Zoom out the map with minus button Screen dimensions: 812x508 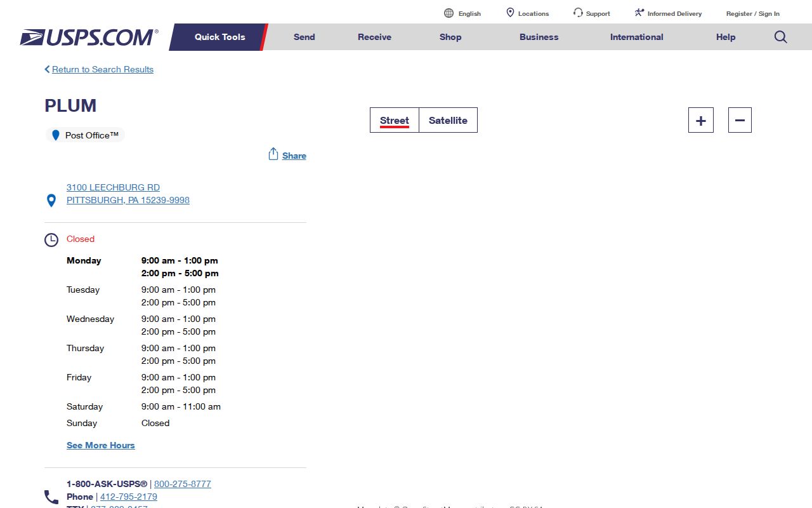(740, 120)
